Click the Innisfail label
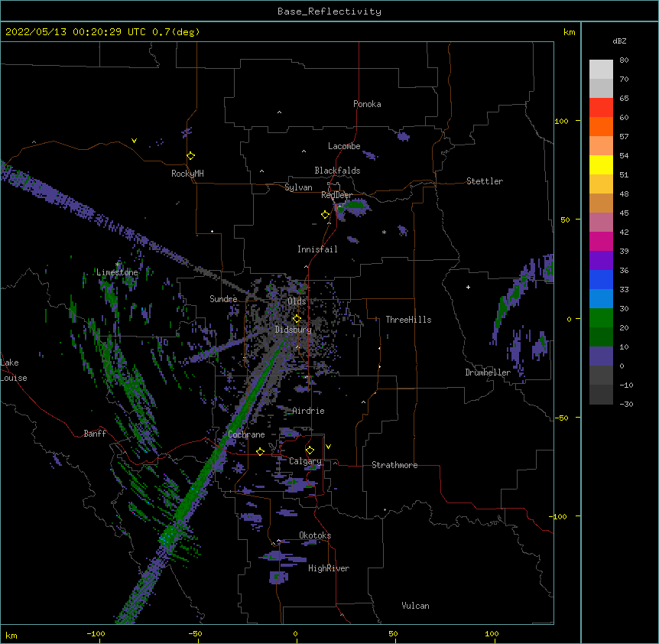The width and height of the screenshot is (659, 644). click(x=317, y=249)
